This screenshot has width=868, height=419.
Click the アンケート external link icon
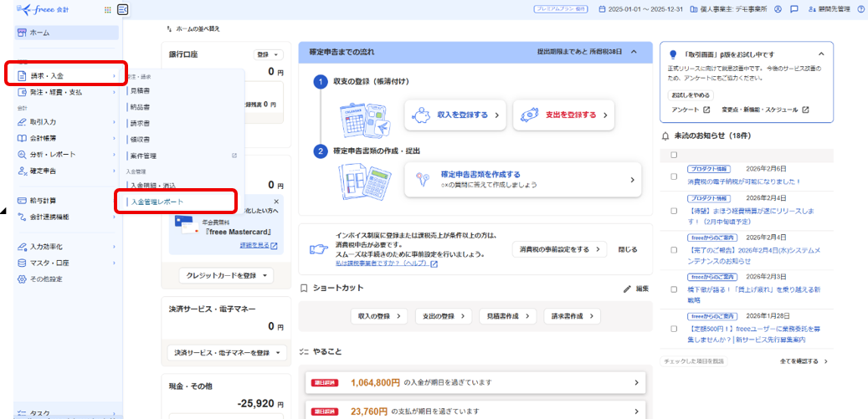[x=706, y=110]
